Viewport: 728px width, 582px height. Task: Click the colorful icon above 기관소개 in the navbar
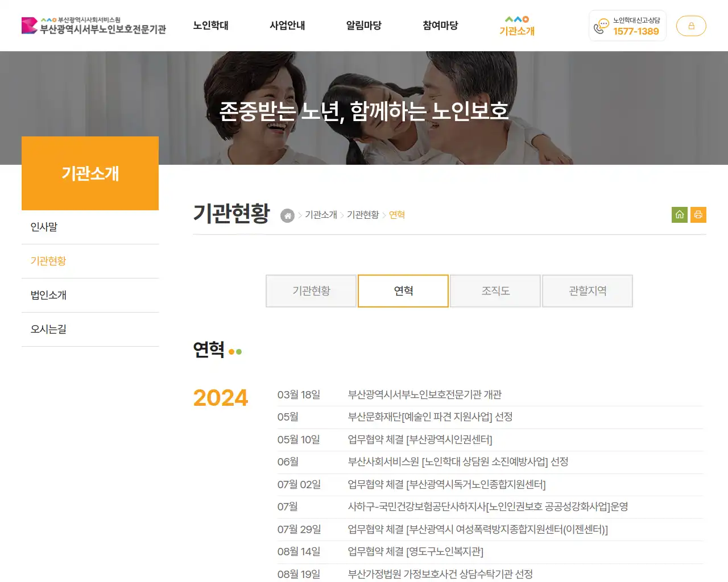(516, 18)
